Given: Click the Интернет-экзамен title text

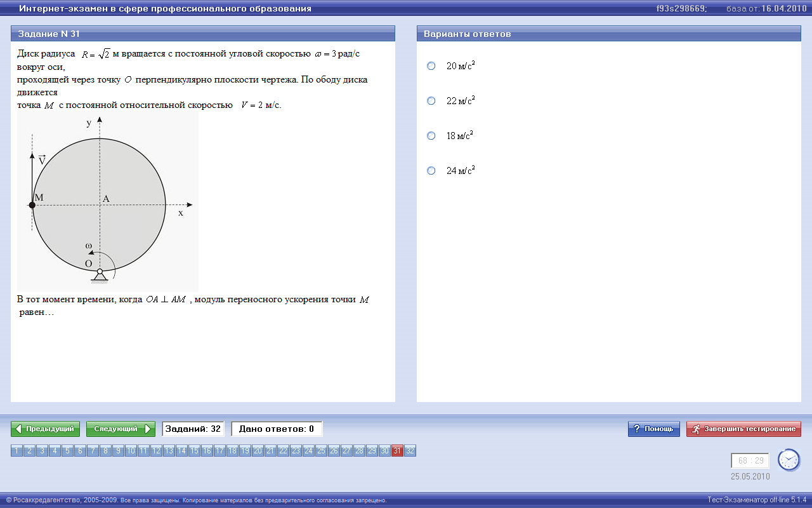Looking at the screenshot, I should coord(165,9).
